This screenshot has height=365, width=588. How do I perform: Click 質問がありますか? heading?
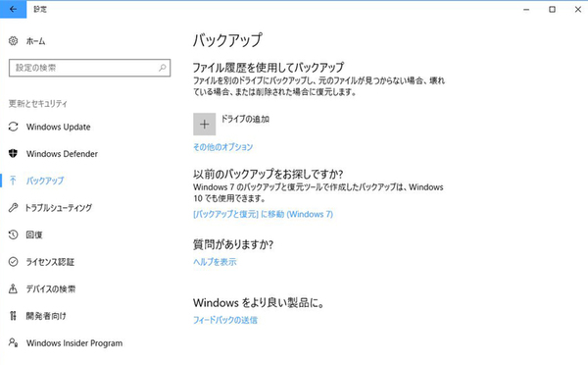click(233, 244)
